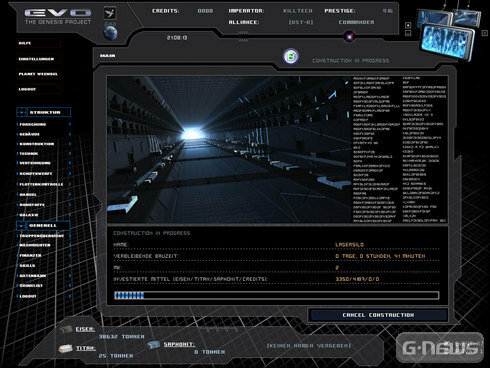The image size is (490, 368).
Task: Click the large front monitor display
Action: pyautogui.click(x=448, y=42)
